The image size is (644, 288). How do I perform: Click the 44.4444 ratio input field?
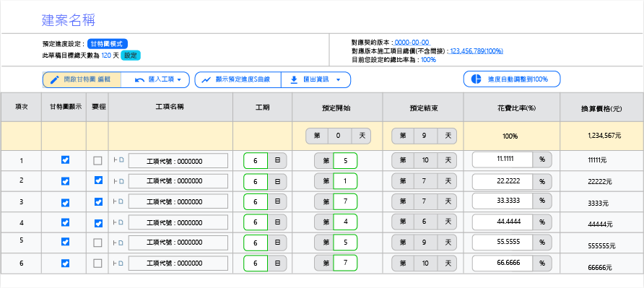(x=502, y=222)
